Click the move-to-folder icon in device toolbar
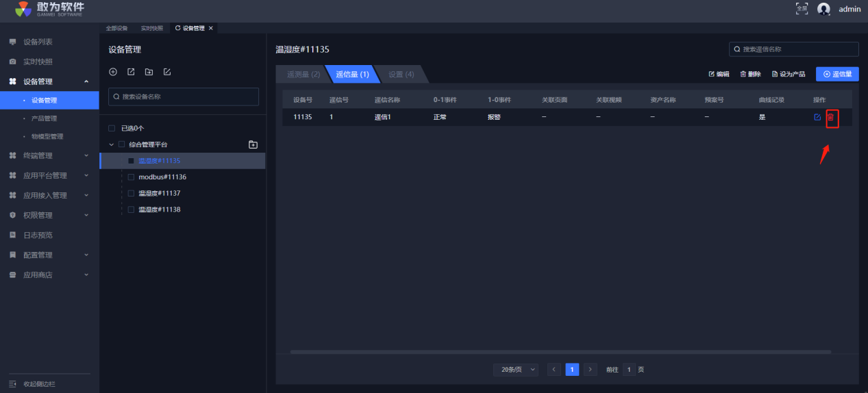868x393 pixels. pos(149,72)
